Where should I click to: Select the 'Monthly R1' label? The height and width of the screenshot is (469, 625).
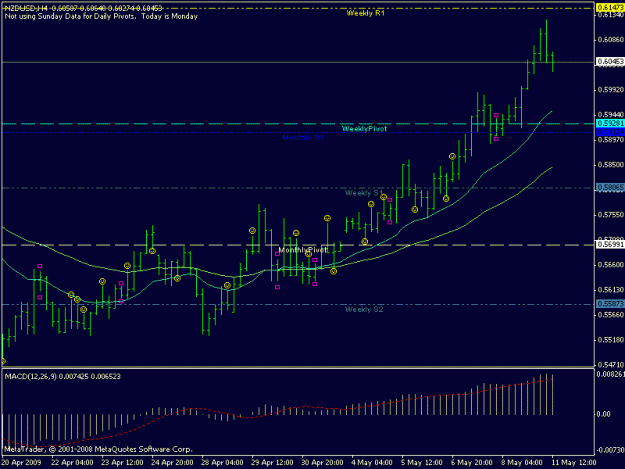click(303, 138)
